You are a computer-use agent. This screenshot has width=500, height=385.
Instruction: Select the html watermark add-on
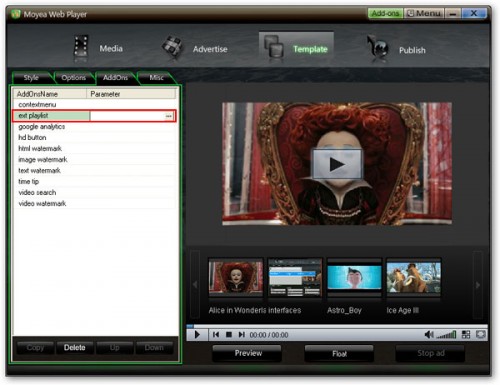tap(94, 148)
